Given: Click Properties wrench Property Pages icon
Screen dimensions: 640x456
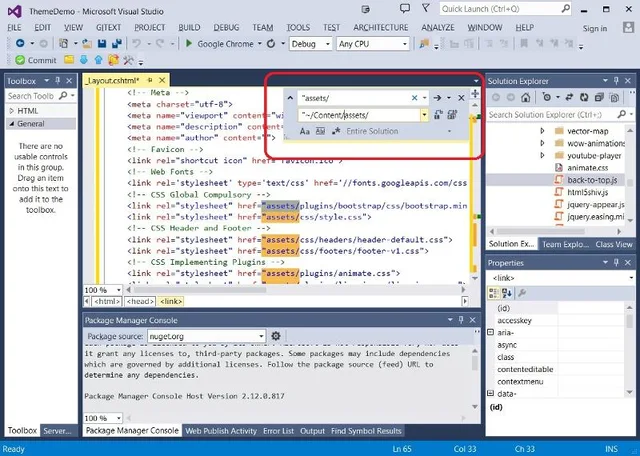Looking at the screenshot, I should [522, 293].
